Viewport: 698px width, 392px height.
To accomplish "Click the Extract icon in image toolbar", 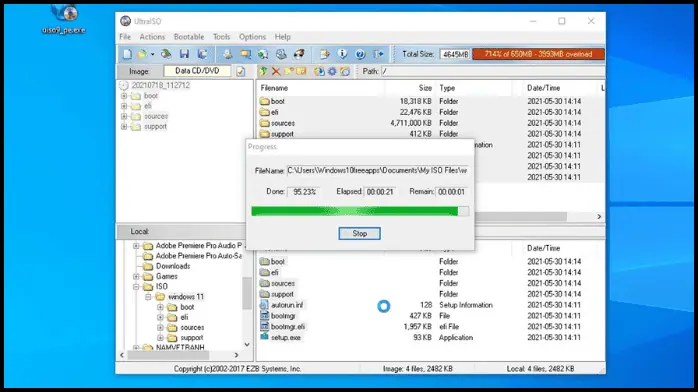I will pos(319,71).
